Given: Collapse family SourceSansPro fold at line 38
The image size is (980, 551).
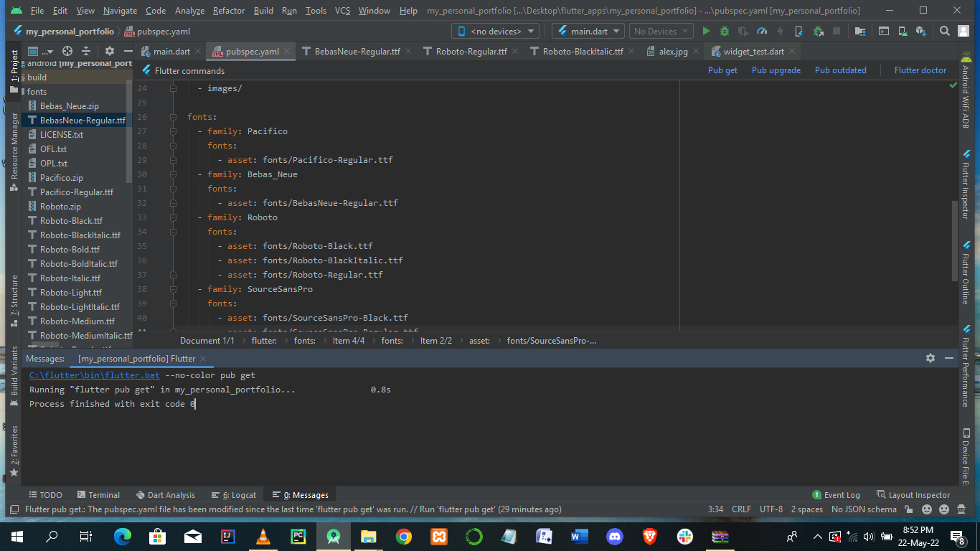Looking at the screenshot, I should (173, 289).
